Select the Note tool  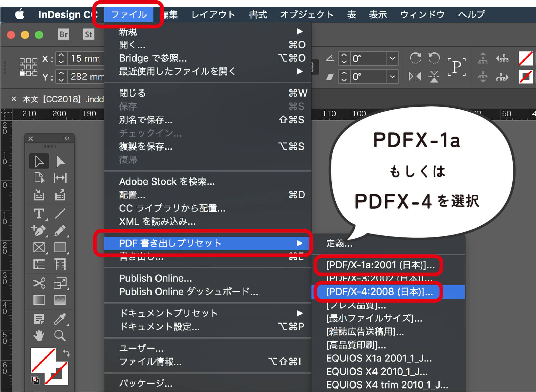pos(39,319)
